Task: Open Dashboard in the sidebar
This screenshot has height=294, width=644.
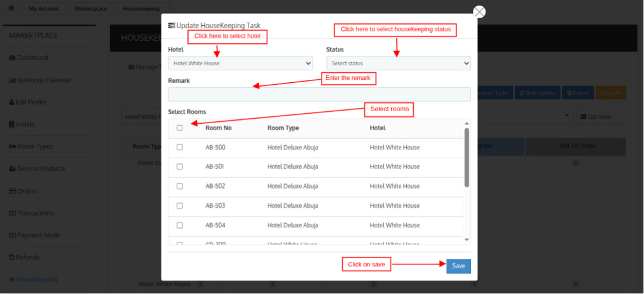Action: coord(33,58)
